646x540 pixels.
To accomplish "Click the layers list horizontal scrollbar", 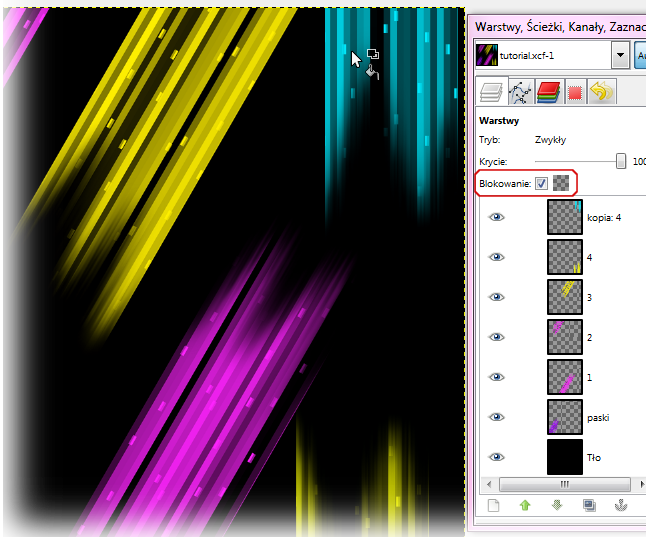I will tap(563, 483).
